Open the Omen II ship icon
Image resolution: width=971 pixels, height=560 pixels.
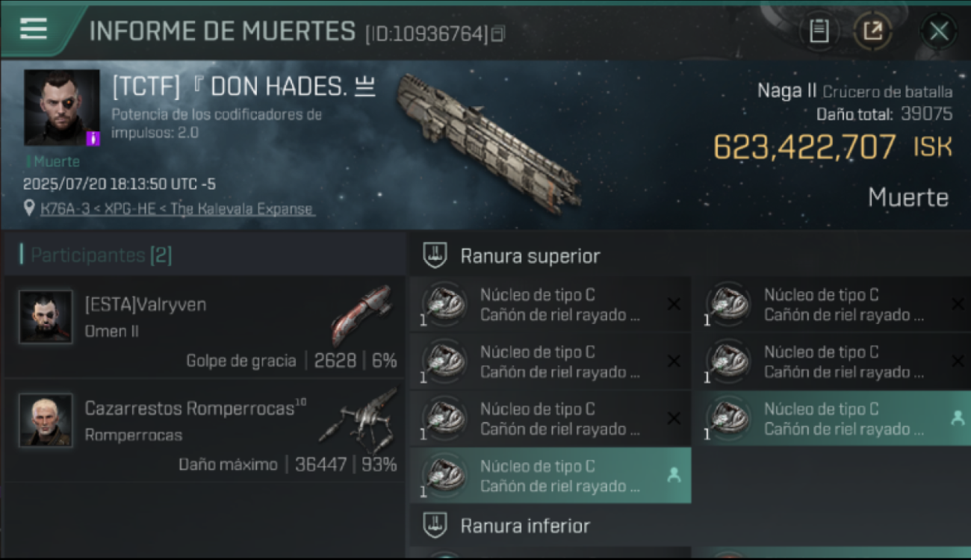point(362,315)
